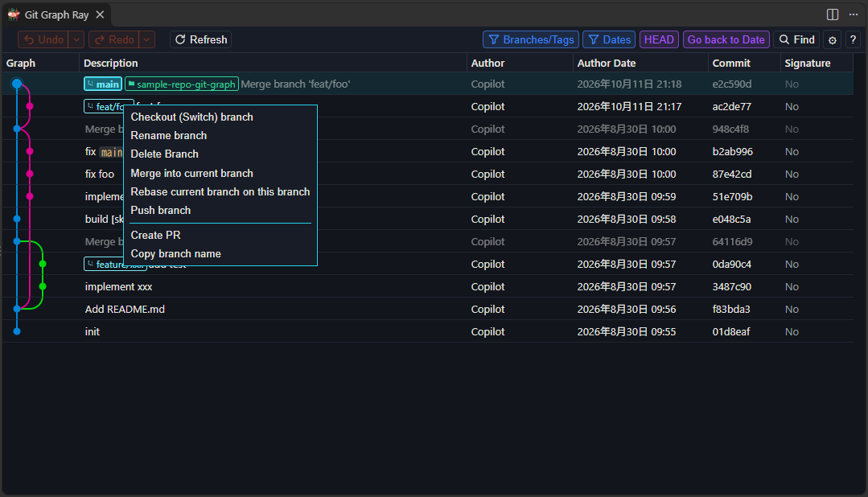Open the help question mark icon
This screenshot has width=868, height=497.
click(x=853, y=40)
